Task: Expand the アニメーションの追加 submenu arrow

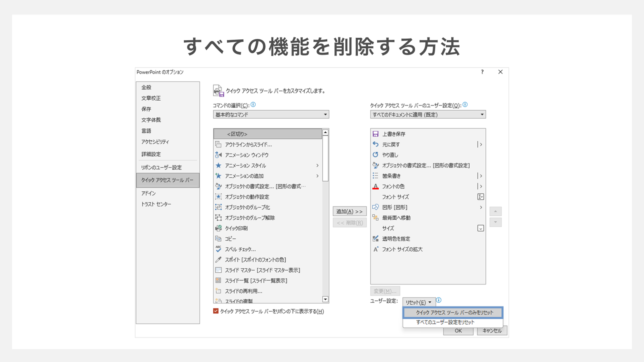Action: pos(318,176)
